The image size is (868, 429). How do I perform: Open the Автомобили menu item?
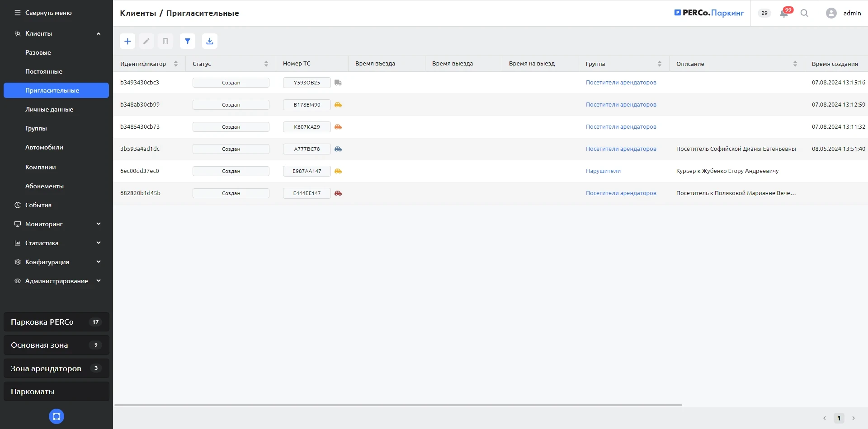(x=44, y=147)
